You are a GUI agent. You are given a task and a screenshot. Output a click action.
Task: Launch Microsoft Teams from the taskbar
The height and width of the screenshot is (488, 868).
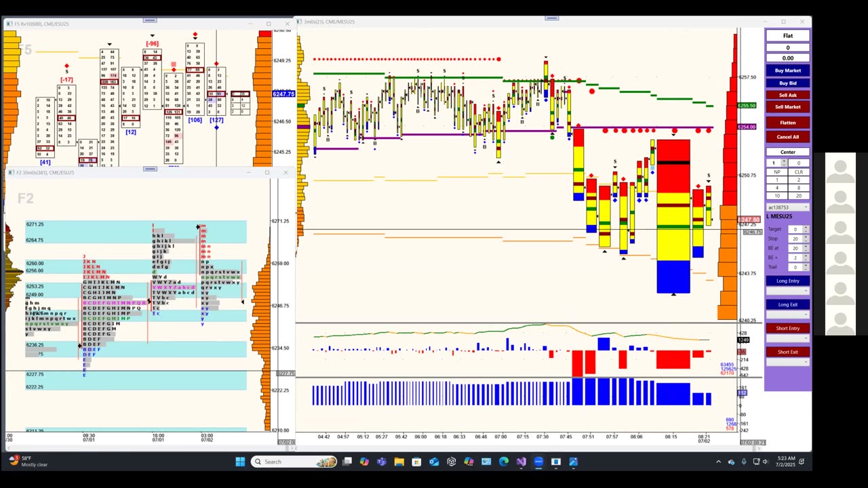[x=382, y=462]
